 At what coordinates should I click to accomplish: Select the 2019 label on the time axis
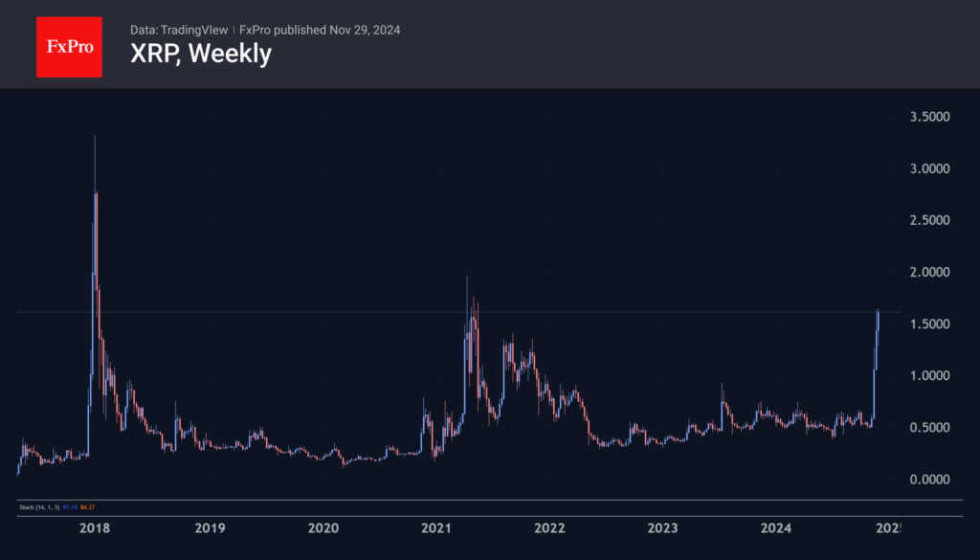tap(210, 527)
